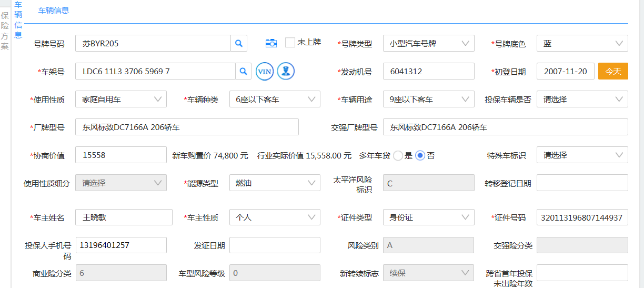Image resolution: width=644 pixels, height=288 pixels.
Task: Tick the 未上牌 checkbox
Action: (x=290, y=43)
